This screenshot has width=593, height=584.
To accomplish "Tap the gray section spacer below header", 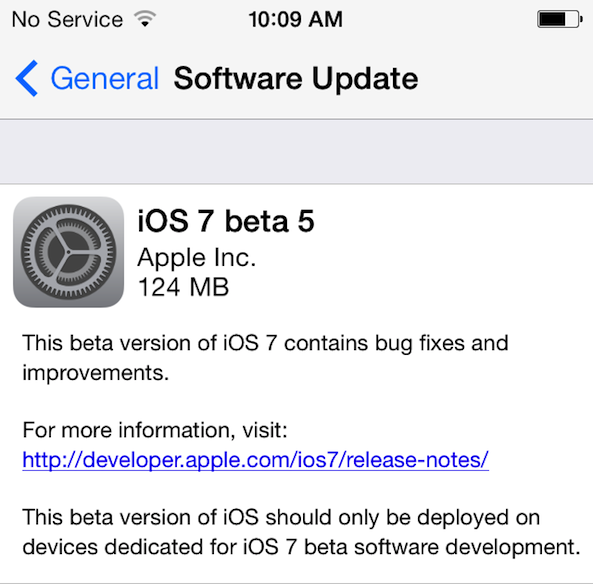I will pyautogui.click(x=296, y=152).
